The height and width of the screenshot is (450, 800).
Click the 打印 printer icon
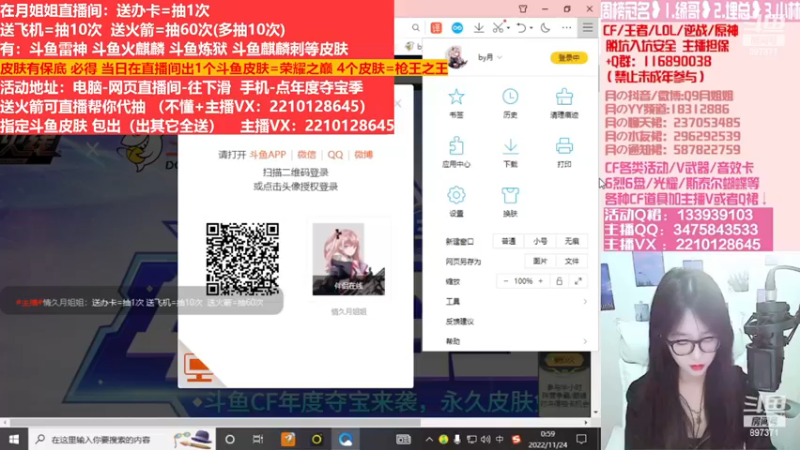coord(564,146)
